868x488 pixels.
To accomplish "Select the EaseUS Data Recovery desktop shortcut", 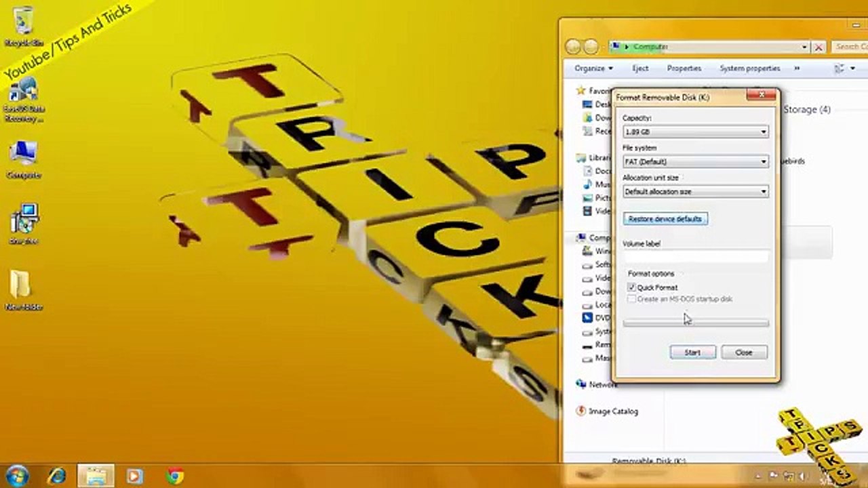I will [23, 100].
